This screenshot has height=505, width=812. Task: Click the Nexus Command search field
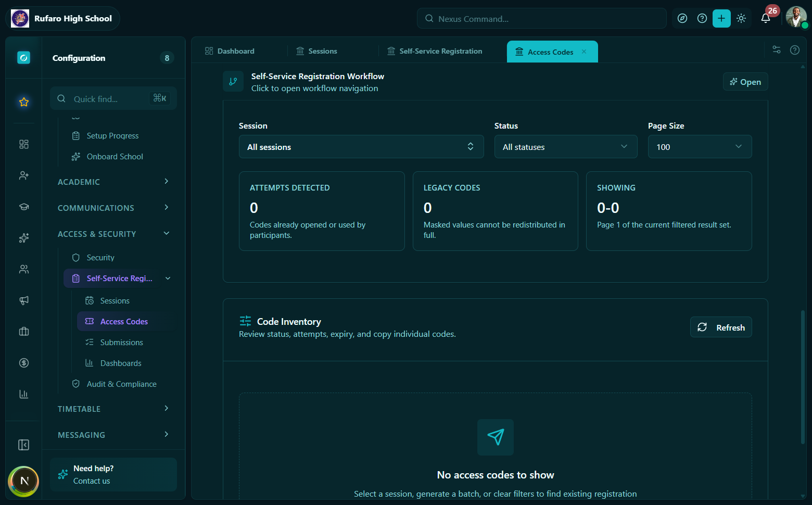click(x=541, y=18)
